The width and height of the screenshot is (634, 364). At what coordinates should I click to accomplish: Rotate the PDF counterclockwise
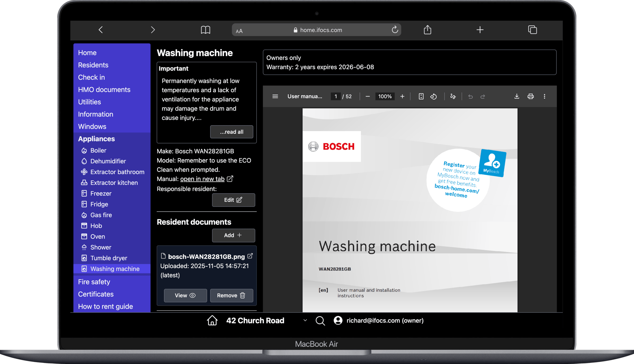click(433, 96)
